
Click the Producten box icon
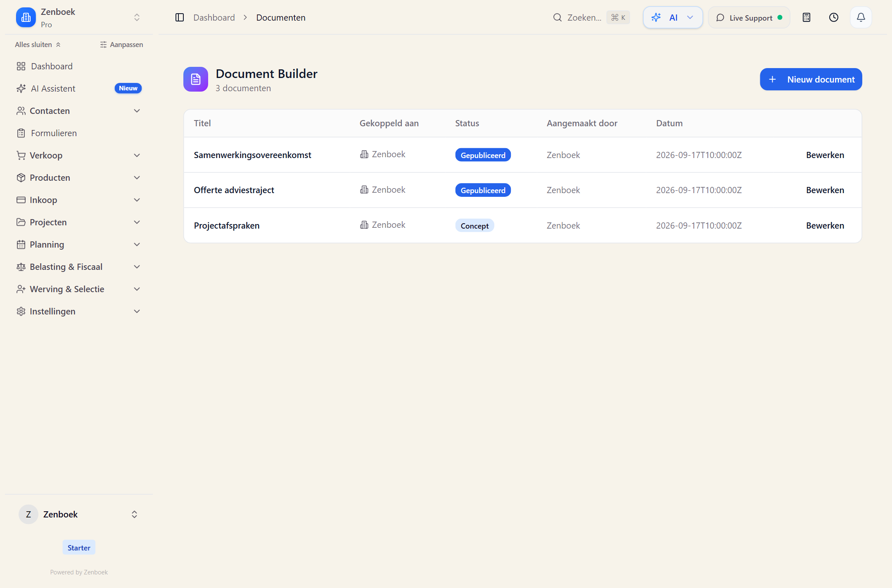tap(21, 177)
